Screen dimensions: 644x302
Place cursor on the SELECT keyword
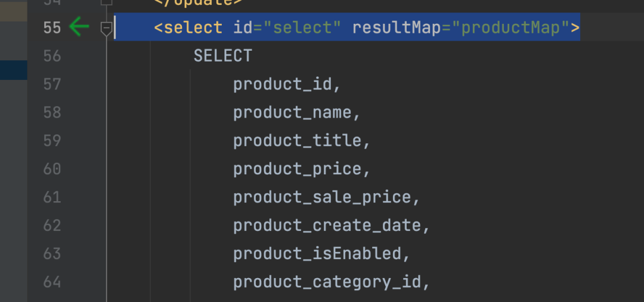coord(223,56)
